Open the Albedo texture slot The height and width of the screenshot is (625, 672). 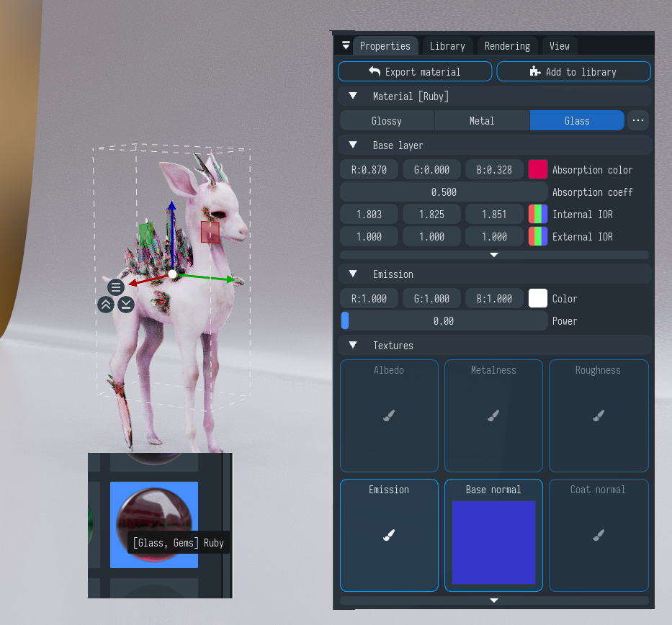[x=389, y=415]
